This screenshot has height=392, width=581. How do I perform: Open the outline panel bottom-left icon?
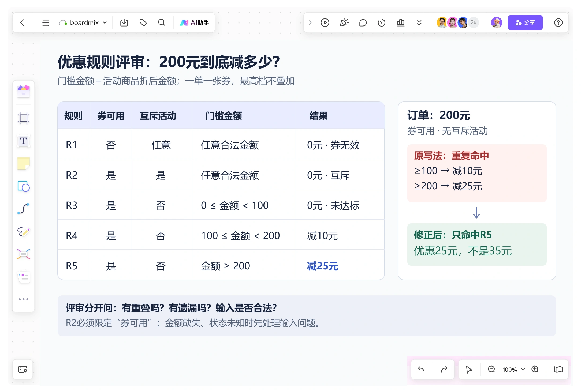(x=23, y=370)
